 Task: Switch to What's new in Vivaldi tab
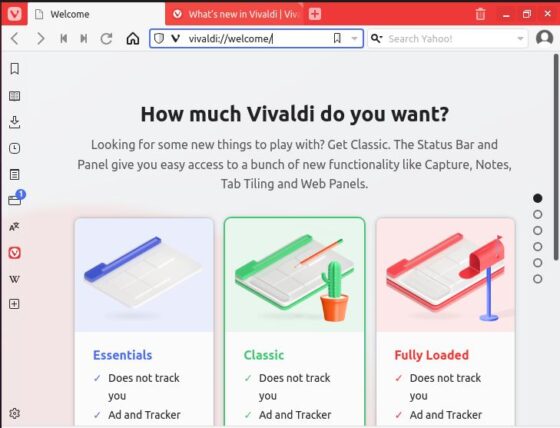pos(235,14)
